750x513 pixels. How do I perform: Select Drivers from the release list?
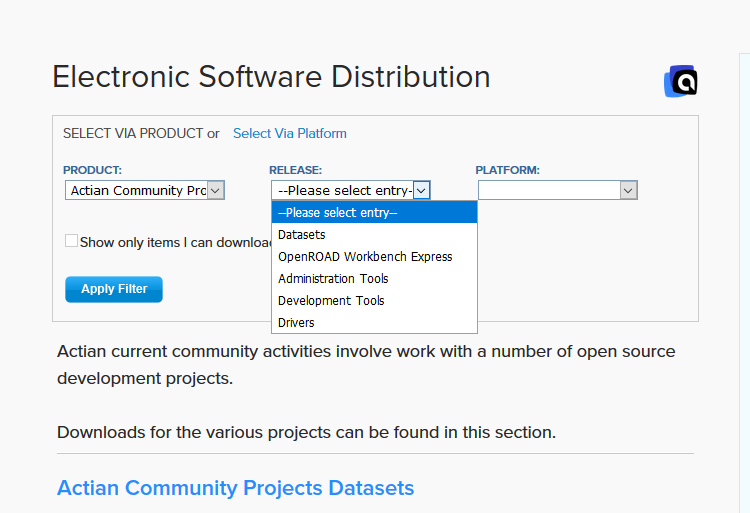tap(296, 322)
